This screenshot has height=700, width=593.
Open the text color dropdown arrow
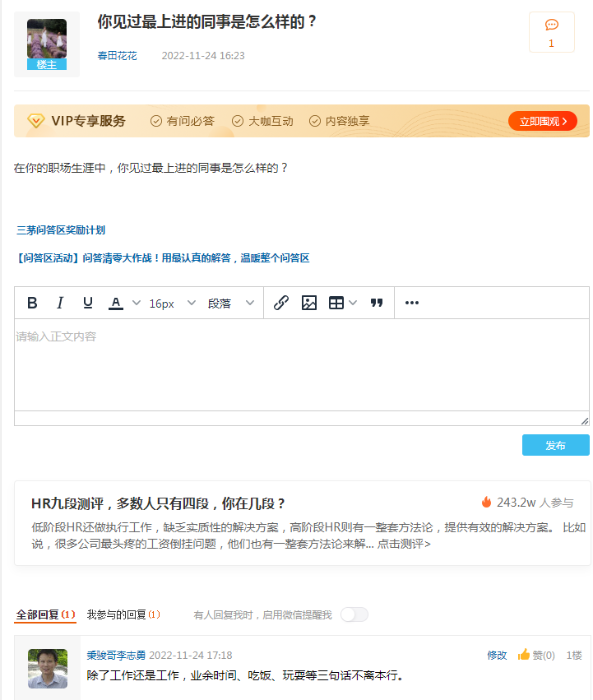pyautogui.click(x=137, y=304)
